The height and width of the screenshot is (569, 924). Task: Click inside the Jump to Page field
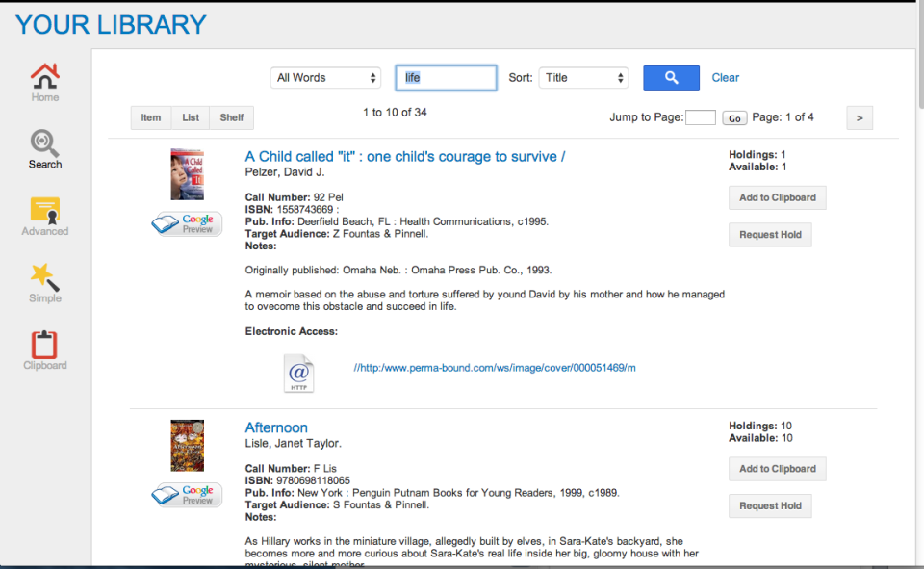tap(702, 116)
